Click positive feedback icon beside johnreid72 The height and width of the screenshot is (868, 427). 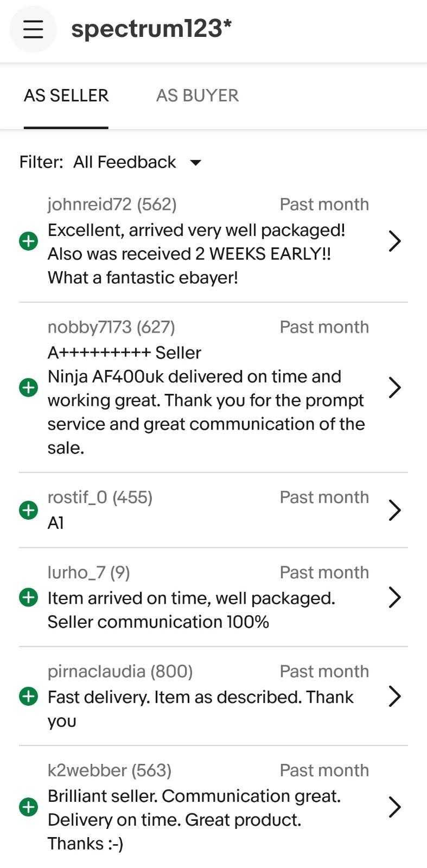click(29, 241)
